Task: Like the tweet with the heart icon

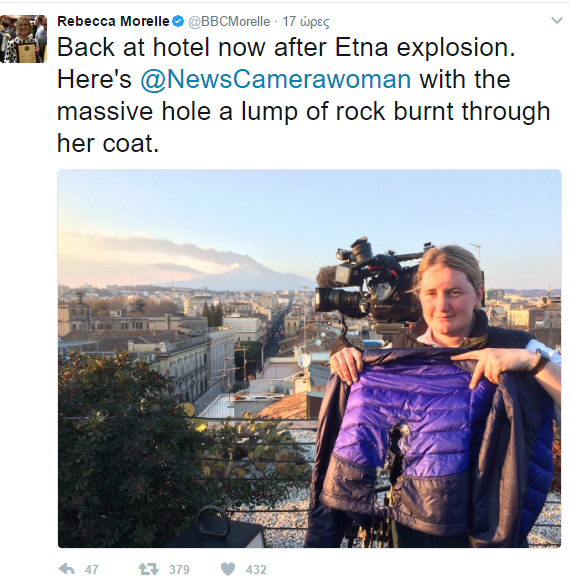Action: (x=227, y=569)
